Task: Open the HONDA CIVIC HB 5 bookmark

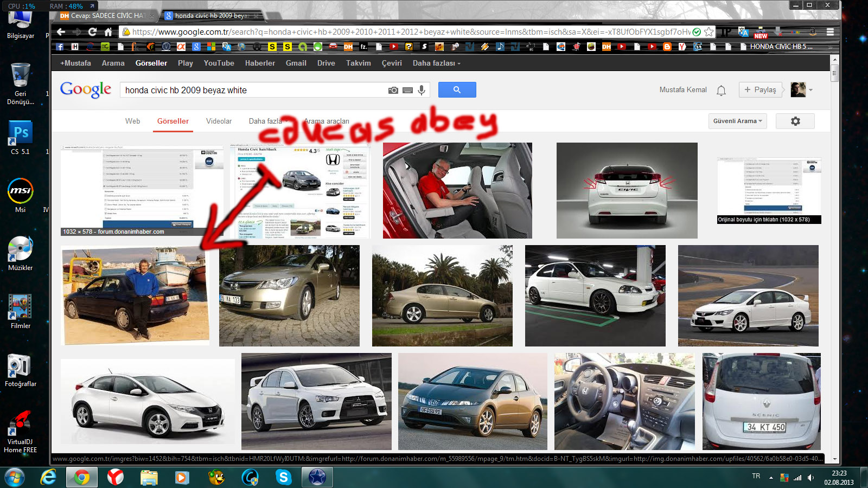Action: pyautogui.click(x=776, y=47)
